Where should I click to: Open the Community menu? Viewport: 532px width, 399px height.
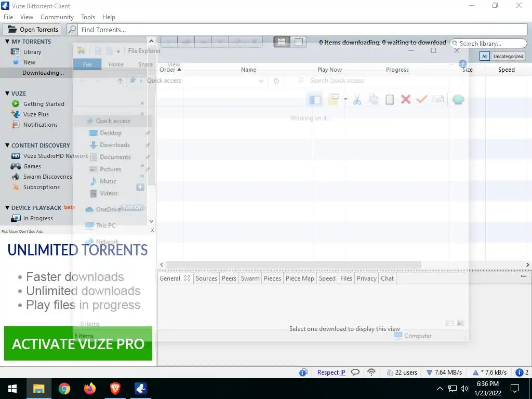(57, 17)
